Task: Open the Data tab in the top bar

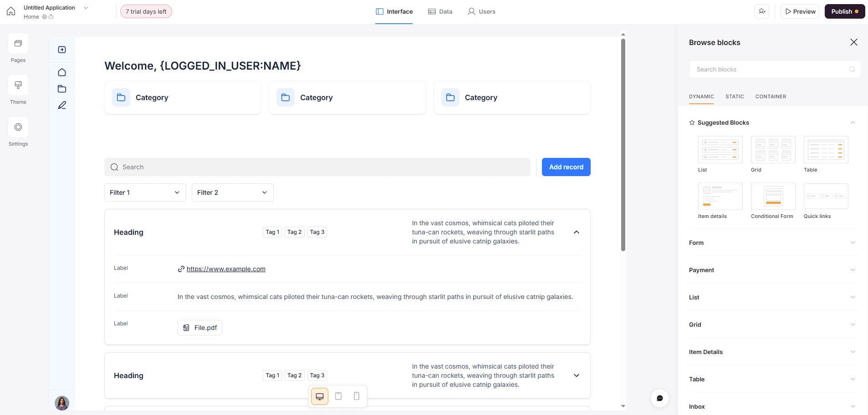Action: [440, 11]
